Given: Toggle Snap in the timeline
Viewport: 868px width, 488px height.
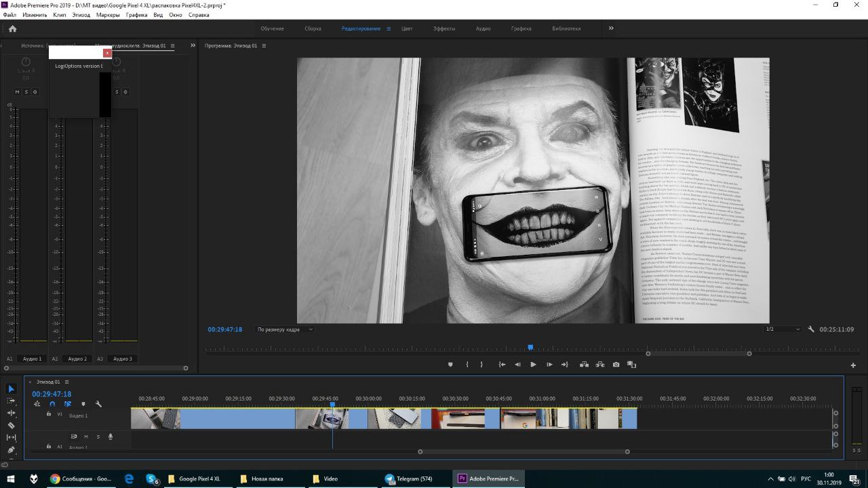Looking at the screenshot, I should [x=52, y=404].
